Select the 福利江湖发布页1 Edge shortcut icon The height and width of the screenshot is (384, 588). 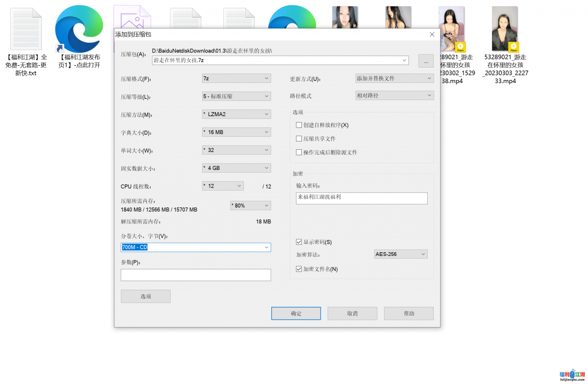pyautogui.click(x=79, y=29)
